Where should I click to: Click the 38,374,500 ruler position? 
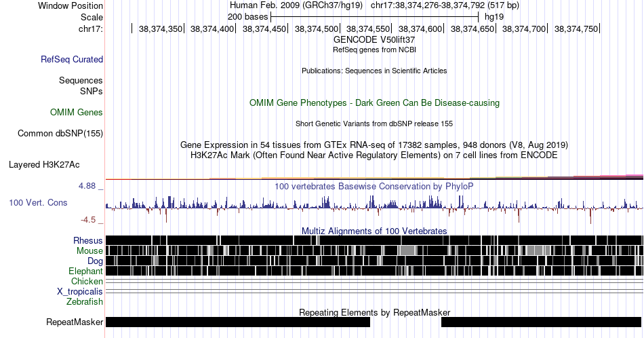[x=317, y=29]
